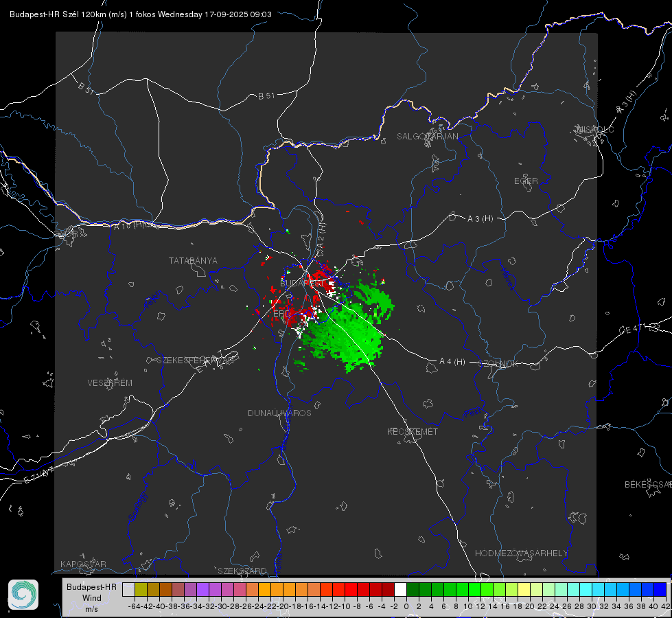
Task: Select the white zero-velocity swatch in the legend
Action: pyautogui.click(x=400, y=589)
